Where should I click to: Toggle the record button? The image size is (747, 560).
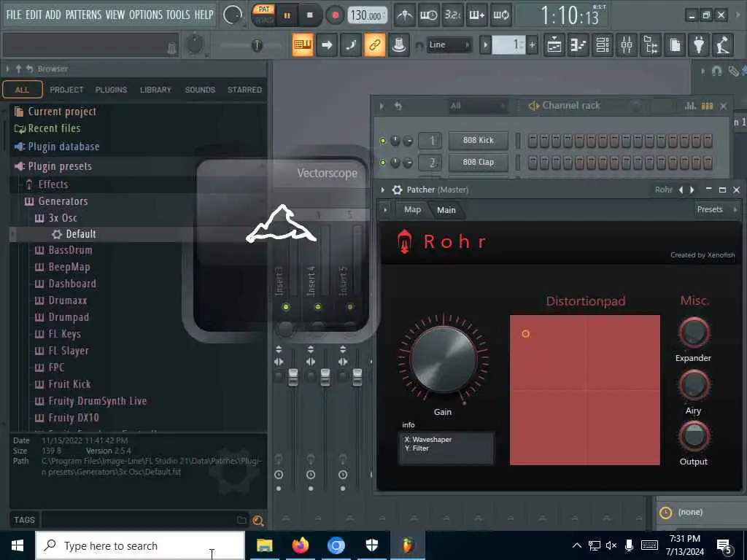(x=335, y=15)
